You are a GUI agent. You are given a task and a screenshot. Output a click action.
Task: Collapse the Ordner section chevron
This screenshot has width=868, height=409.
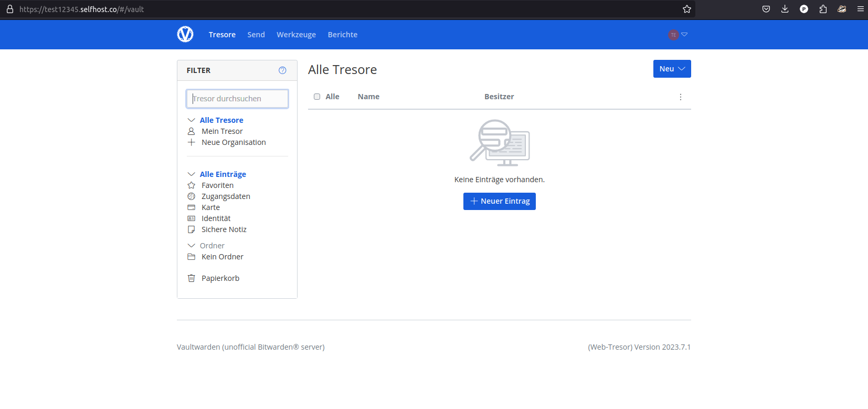pyautogui.click(x=192, y=246)
